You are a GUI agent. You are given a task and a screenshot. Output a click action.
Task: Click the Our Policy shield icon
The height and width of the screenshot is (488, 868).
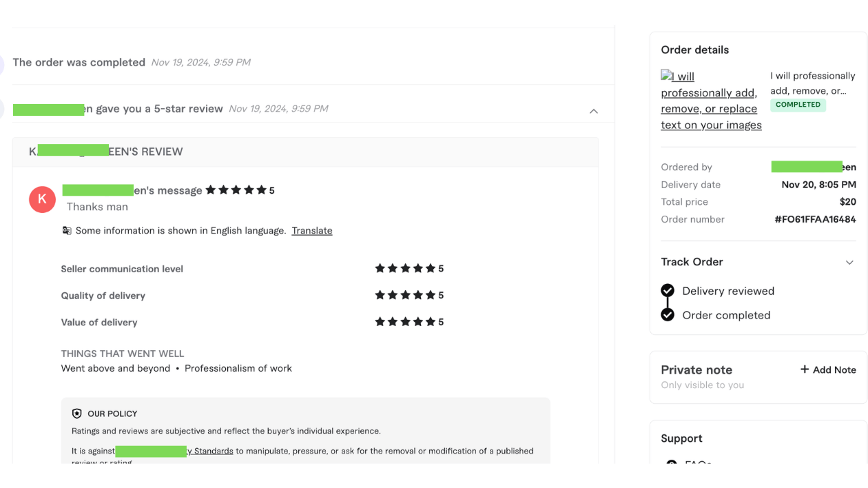pos(76,414)
